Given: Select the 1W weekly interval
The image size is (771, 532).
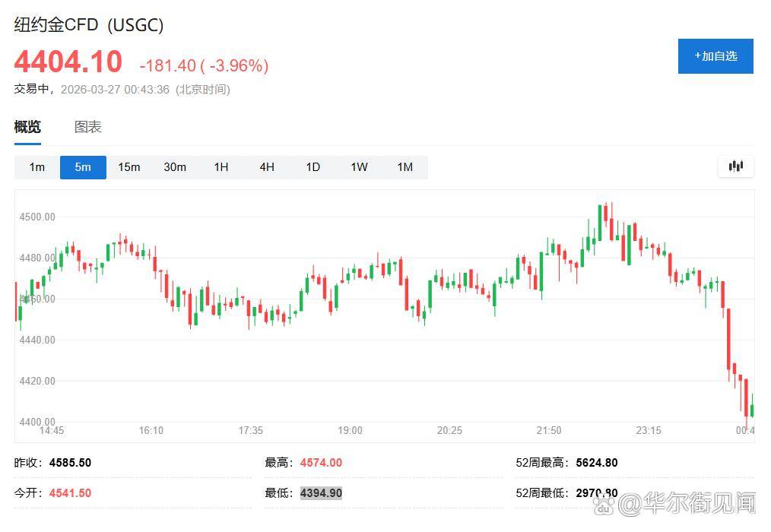Looking at the screenshot, I should 359,167.
